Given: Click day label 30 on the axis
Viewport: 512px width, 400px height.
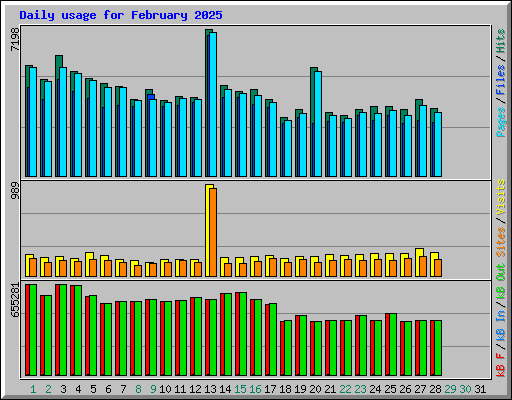Looking at the screenshot, I should click(465, 389).
